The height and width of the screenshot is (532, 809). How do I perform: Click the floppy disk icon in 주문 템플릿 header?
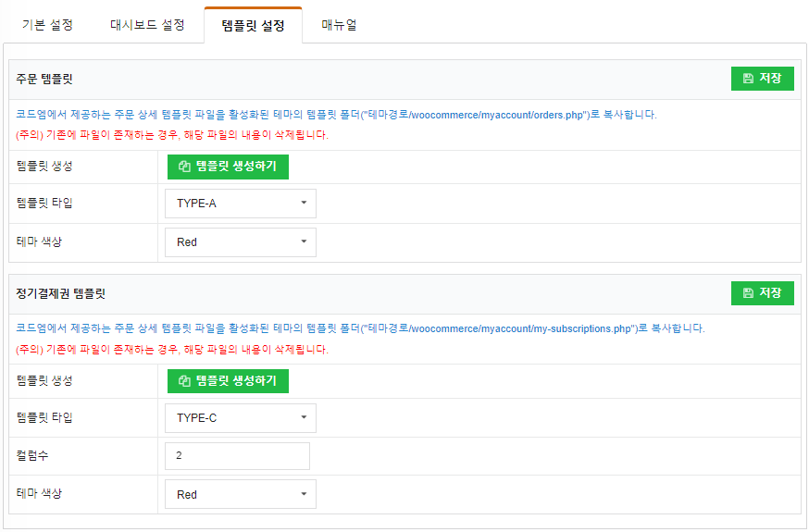click(748, 79)
